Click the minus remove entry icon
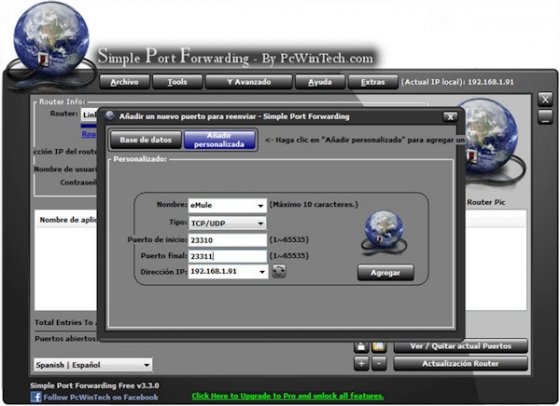 [379, 364]
